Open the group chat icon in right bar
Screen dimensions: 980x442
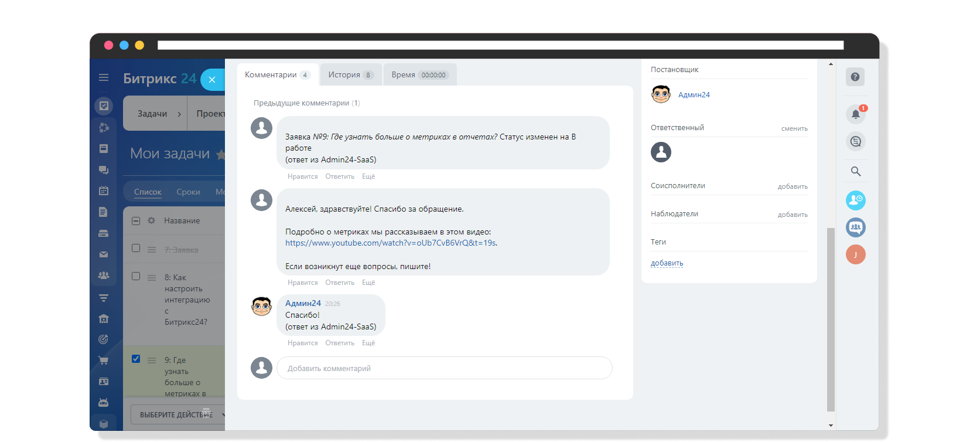point(856,227)
